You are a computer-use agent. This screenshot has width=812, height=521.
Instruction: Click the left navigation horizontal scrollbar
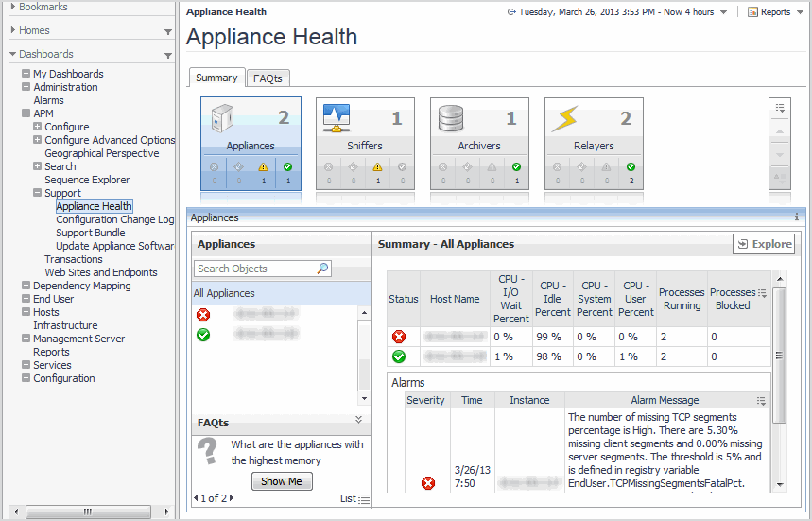click(87, 512)
